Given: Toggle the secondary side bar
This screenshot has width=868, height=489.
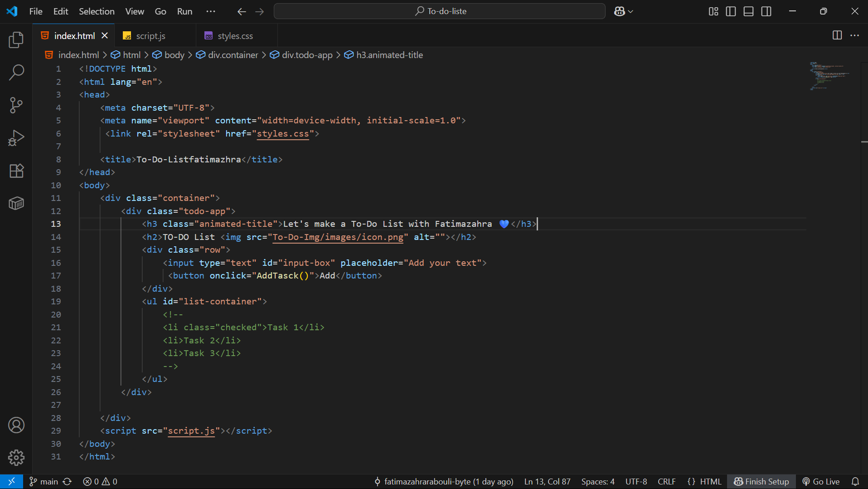Looking at the screenshot, I should pos(766,11).
